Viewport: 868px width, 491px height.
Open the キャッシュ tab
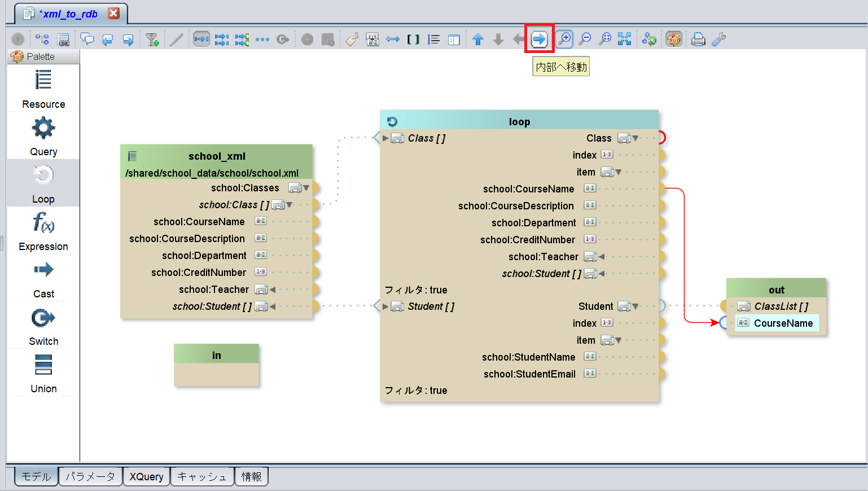(x=202, y=476)
